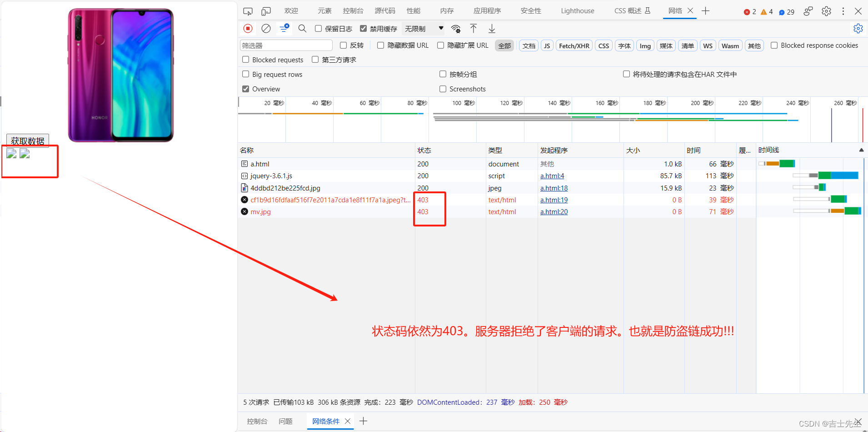Click the first broken image icon
868x432 pixels.
[x=11, y=154]
